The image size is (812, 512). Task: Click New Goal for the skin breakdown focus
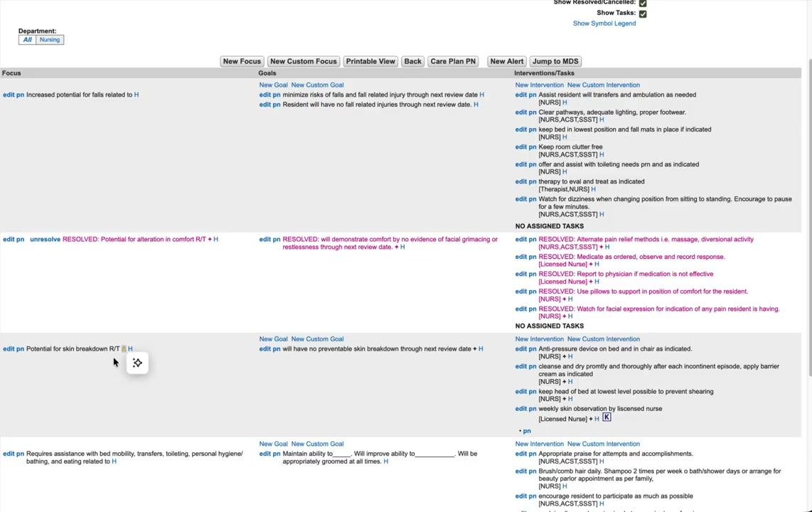274,339
